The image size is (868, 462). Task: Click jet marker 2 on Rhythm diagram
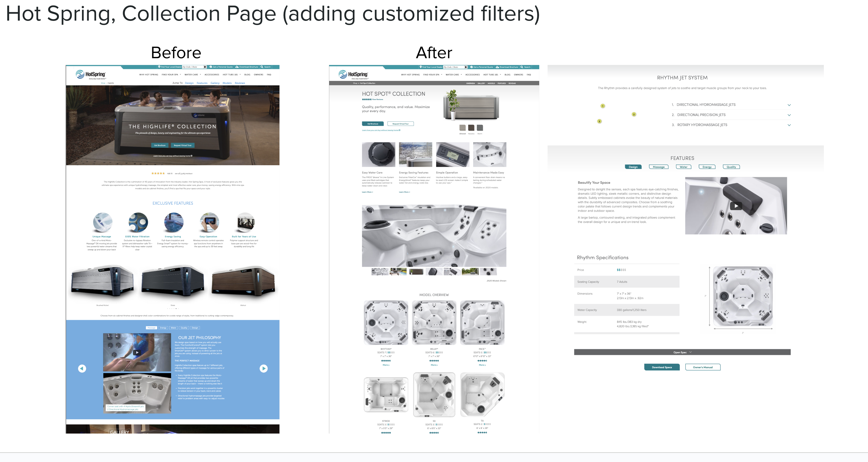[634, 114]
